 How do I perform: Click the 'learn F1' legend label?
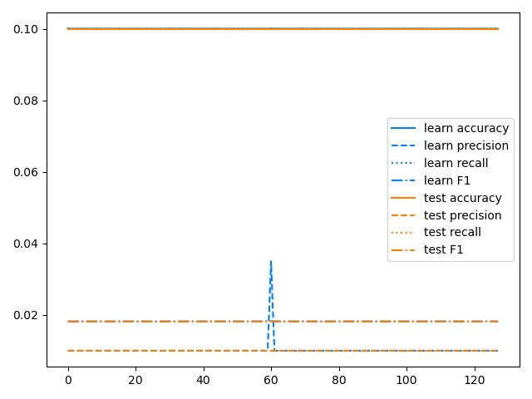[447, 180]
